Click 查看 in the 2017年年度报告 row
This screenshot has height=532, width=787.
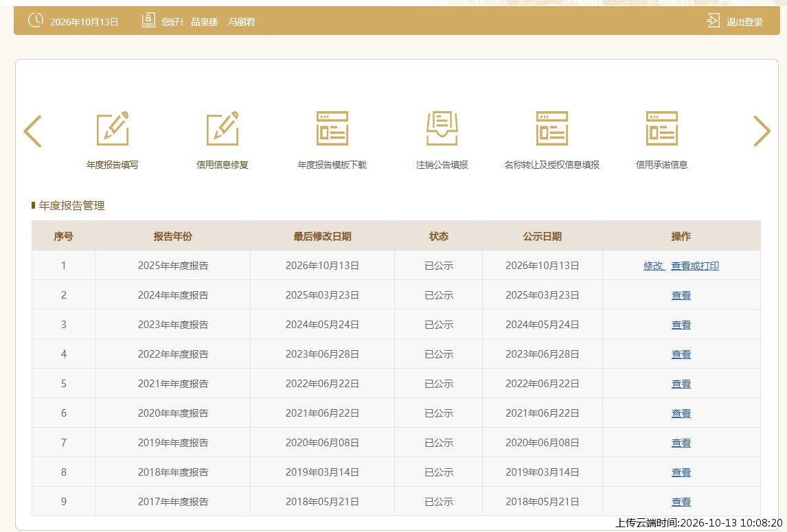pyautogui.click(x=681, y=502)
